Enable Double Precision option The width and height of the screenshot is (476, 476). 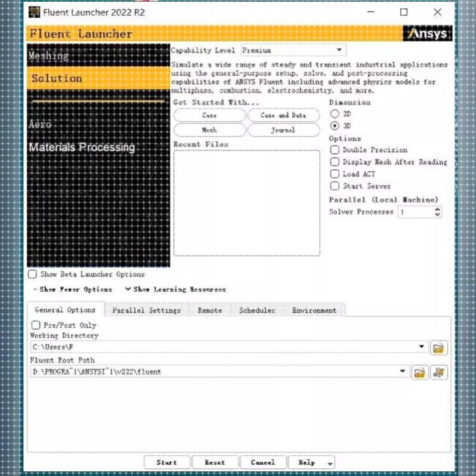[335, 150]
